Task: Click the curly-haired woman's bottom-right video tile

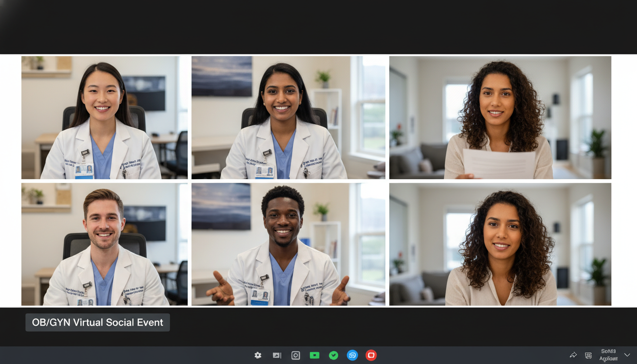Action: (x=500, y=244)
